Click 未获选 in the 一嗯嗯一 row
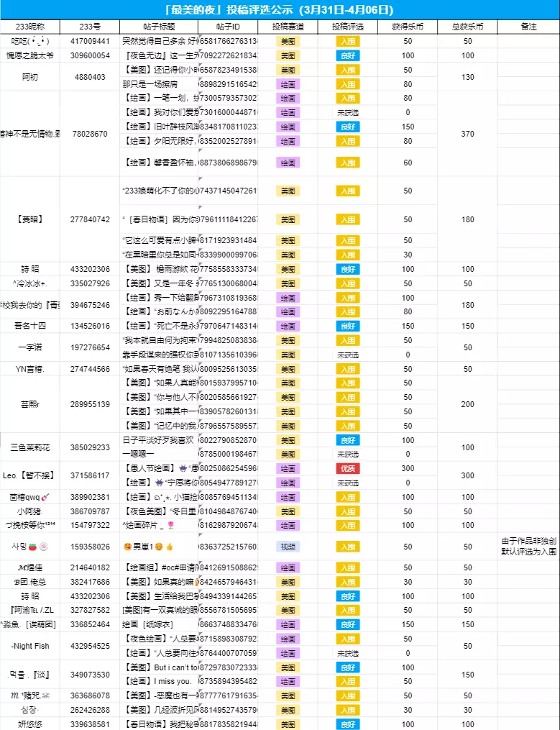Screen dimensions: 560x730 click(x=348, y=455)
